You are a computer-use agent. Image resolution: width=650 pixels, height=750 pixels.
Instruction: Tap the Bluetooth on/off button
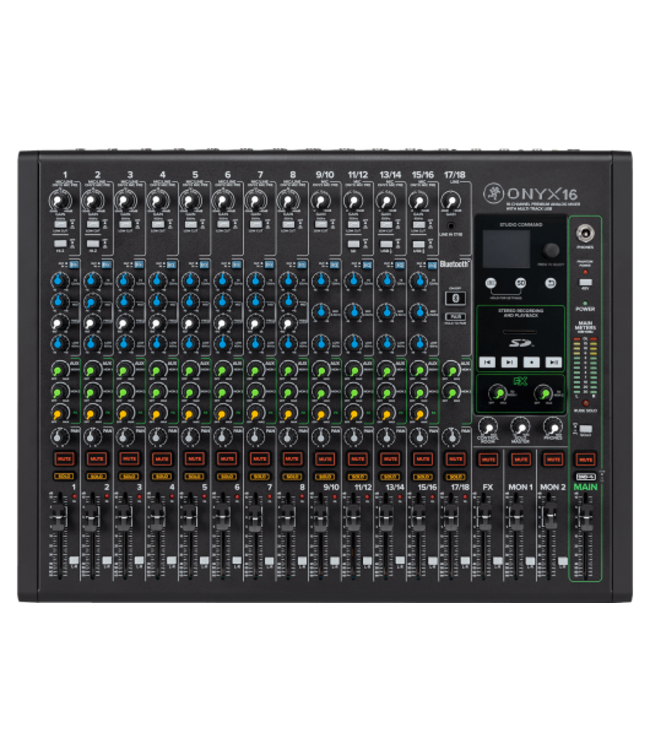455,298
